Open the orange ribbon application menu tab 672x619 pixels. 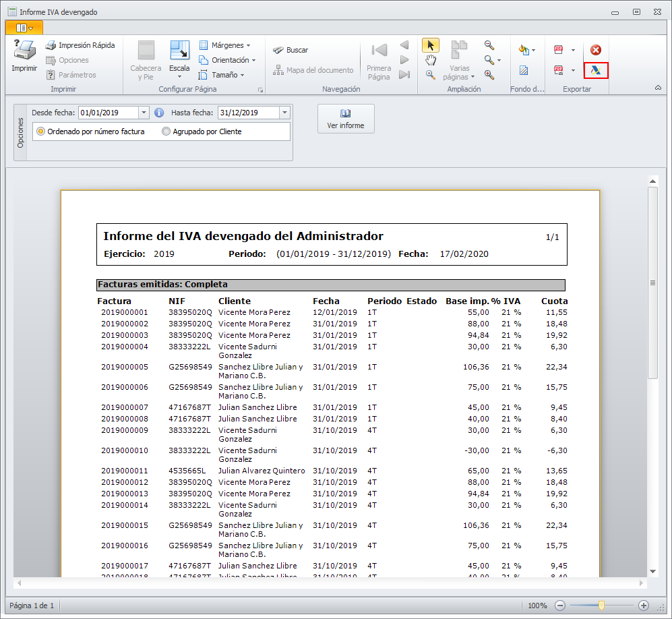[x=24, y=28]
